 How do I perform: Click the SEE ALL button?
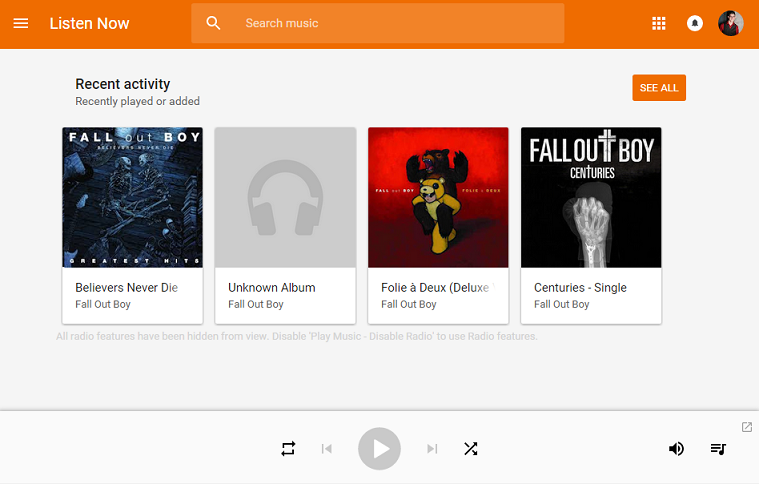659,88
